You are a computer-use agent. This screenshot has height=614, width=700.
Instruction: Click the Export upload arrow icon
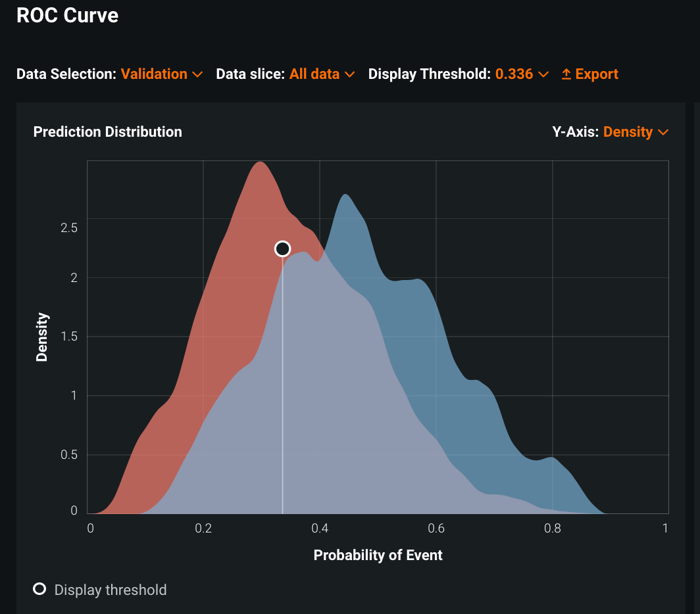tap(566, 74)
